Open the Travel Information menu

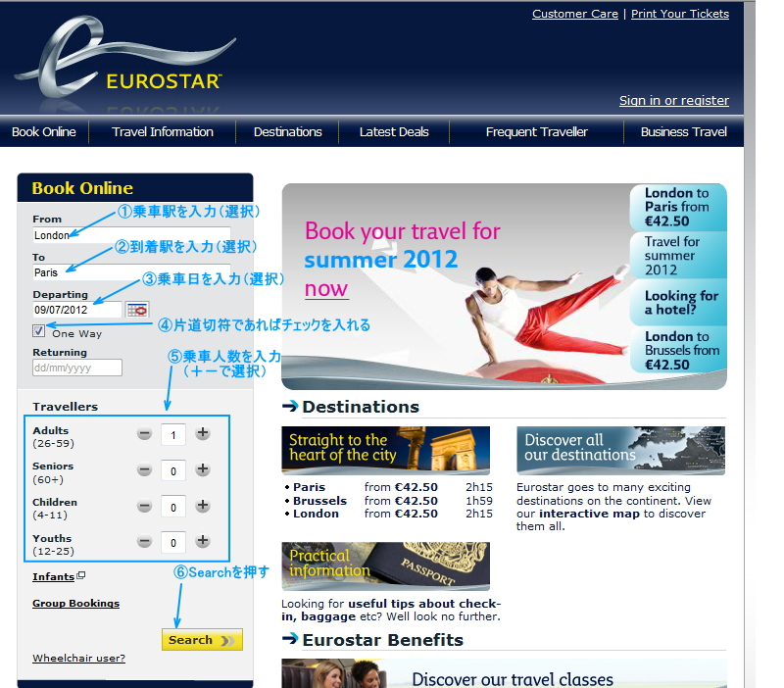click(163, 132)
